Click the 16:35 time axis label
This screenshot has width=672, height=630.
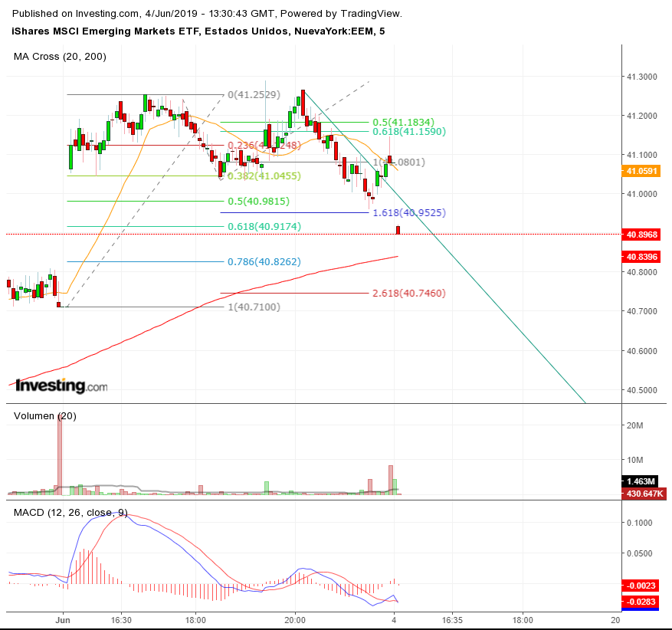(x=452, y=620)
